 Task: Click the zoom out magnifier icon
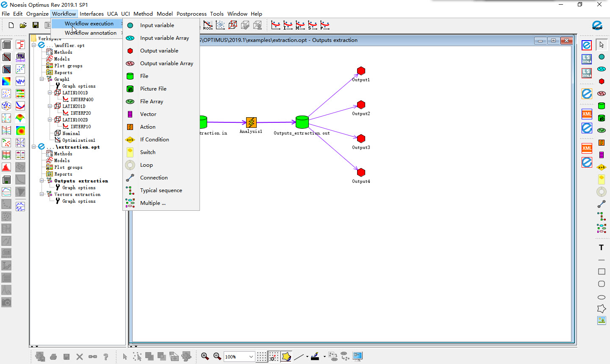217,356
